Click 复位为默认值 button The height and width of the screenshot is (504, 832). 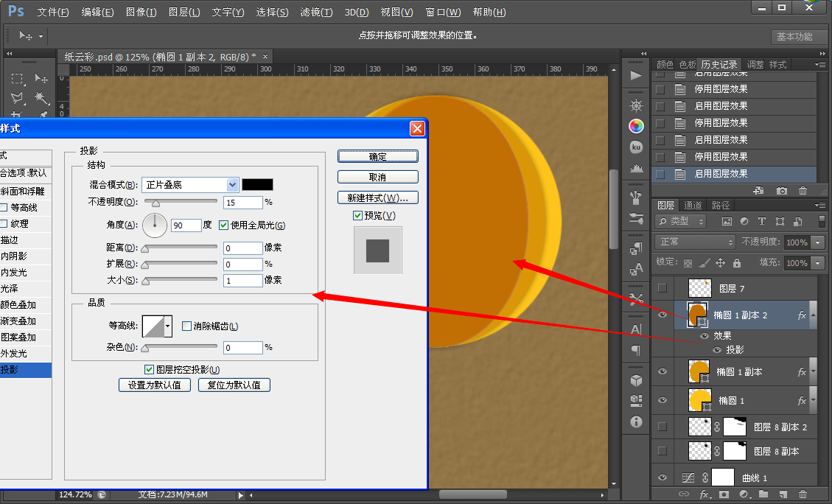pyautogui.click(x=234, y=385)
